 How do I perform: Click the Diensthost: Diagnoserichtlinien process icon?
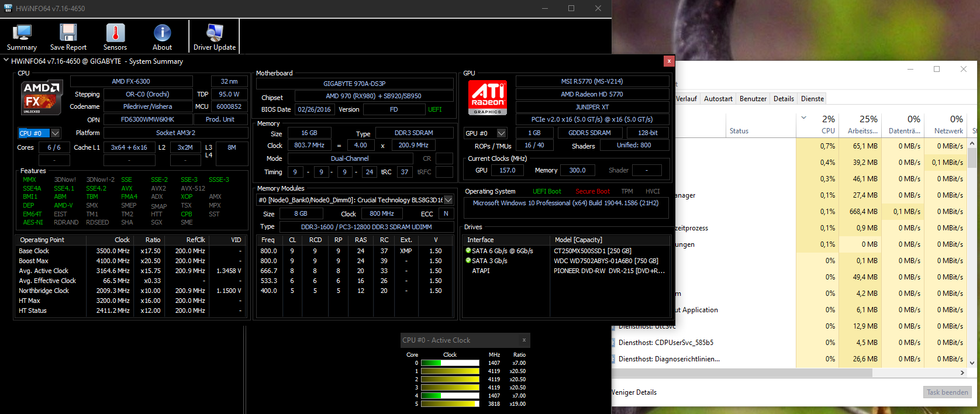tap(613, 359)
